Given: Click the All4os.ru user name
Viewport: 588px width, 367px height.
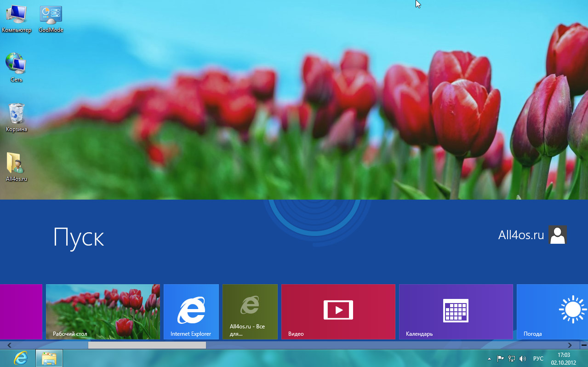Looking at the screenshot, I should [x=521, y=235].
